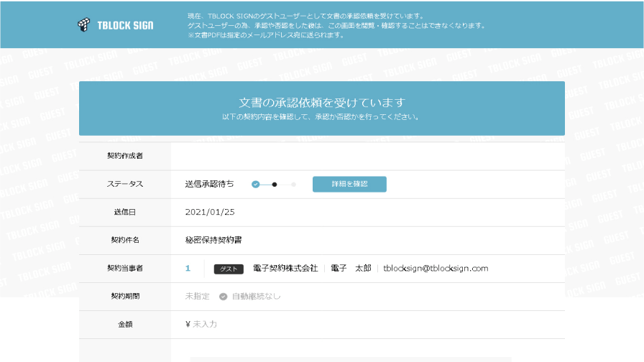
Task: Click the 契約当事者 row label
Action: tap(125, 269)
